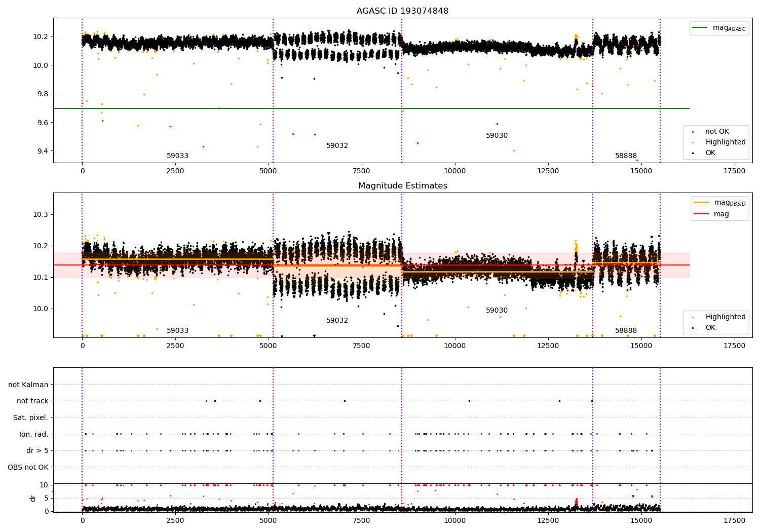The height and width of the screenshot is (532, 760).
Task: Select the Magnitude Estimates plot title
Action: click(402, 186)
